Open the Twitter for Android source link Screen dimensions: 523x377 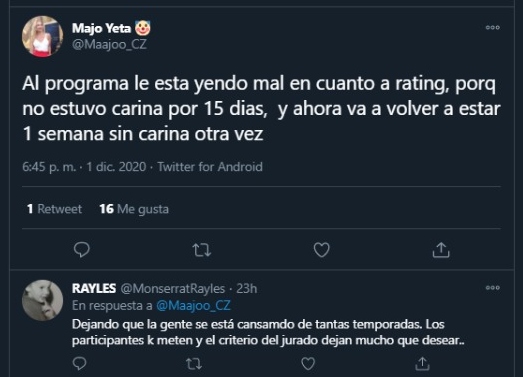[x=210, y=166]
